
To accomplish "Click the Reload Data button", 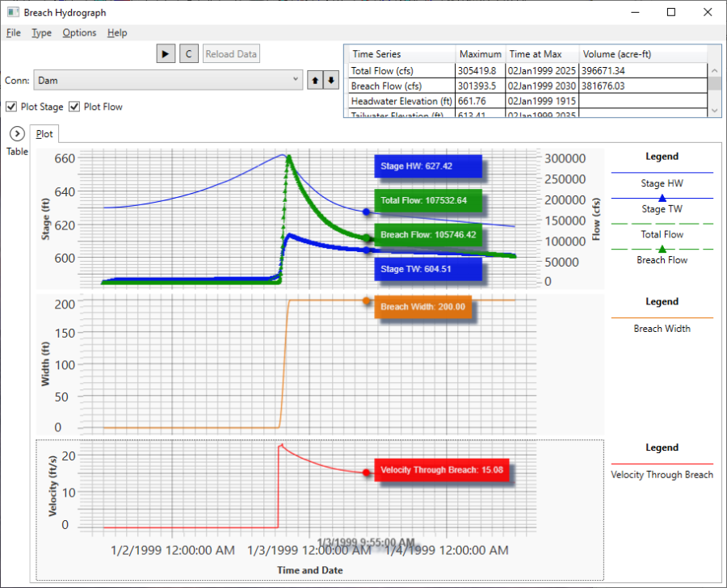I will [231, 54].
